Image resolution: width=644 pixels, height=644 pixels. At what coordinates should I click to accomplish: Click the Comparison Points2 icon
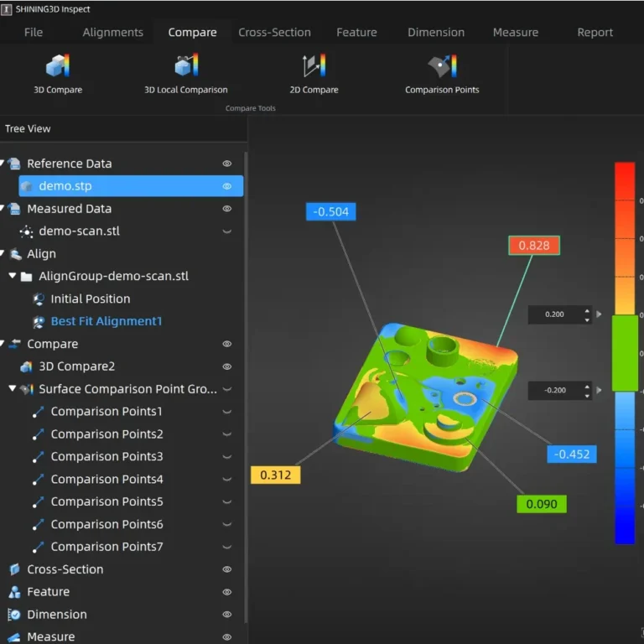pyautogui.click(x=39, y=434)
